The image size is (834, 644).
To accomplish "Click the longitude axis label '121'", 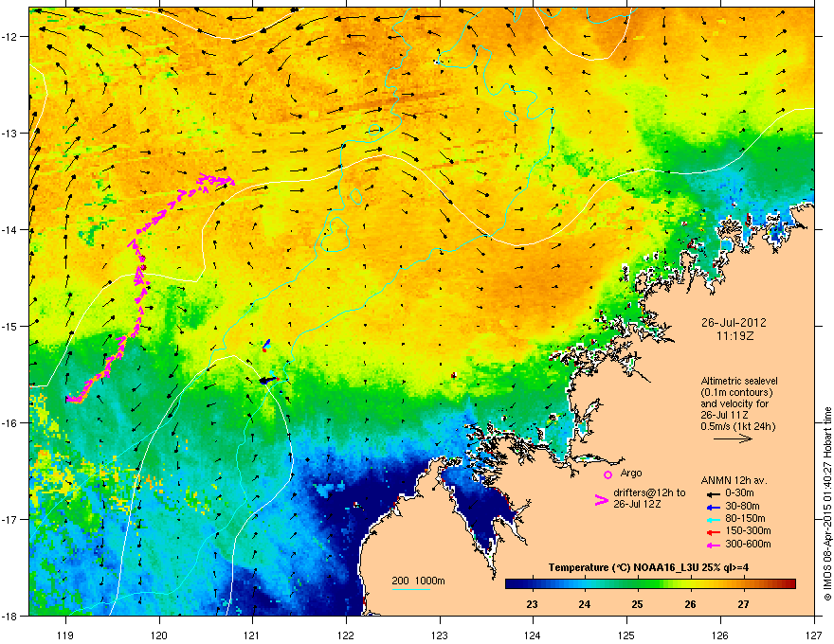I will pos(253,635).
